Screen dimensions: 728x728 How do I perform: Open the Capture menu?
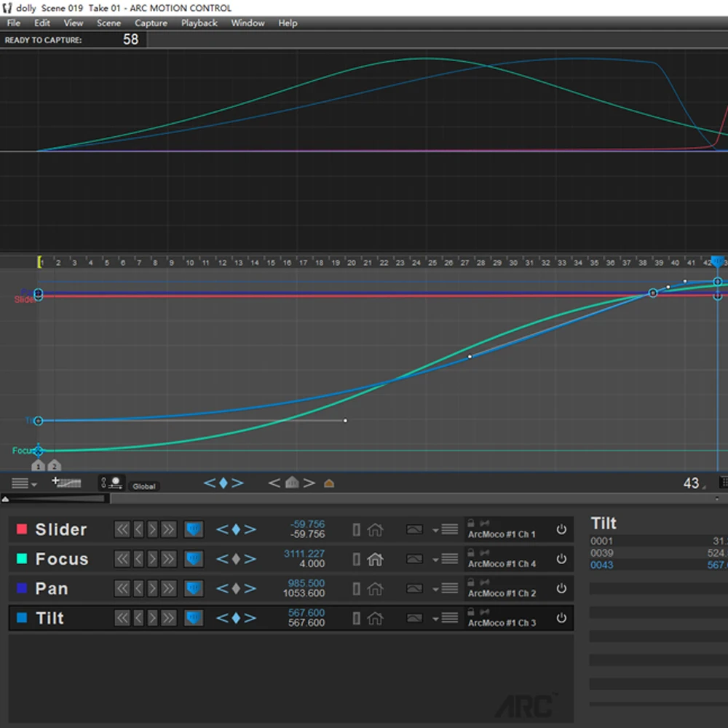point(151,23)
